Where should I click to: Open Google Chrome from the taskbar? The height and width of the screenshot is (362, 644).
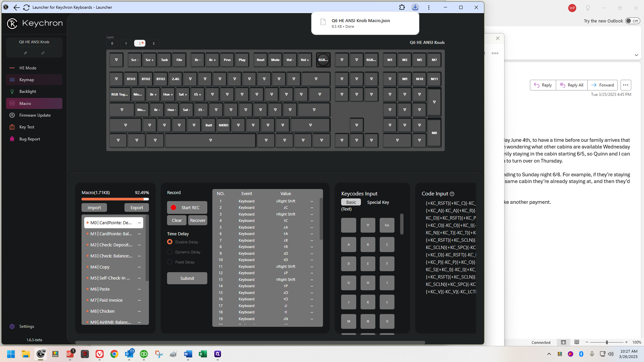(114, 354)
